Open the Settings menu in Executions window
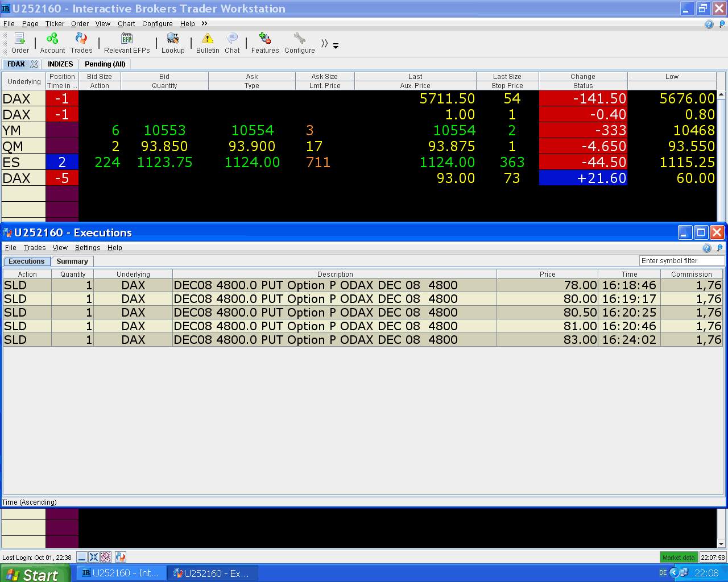 pos(88,248)
